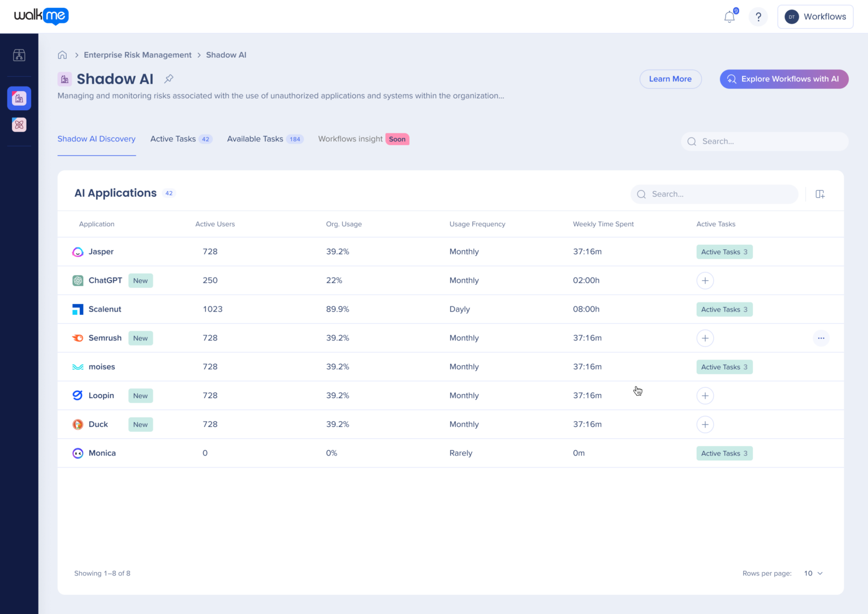The height and width of the screenshot is (614, 868).
Task: Open the workflow package icon in the sidebar
Action: pyautogui.click(x=19, y=55)
